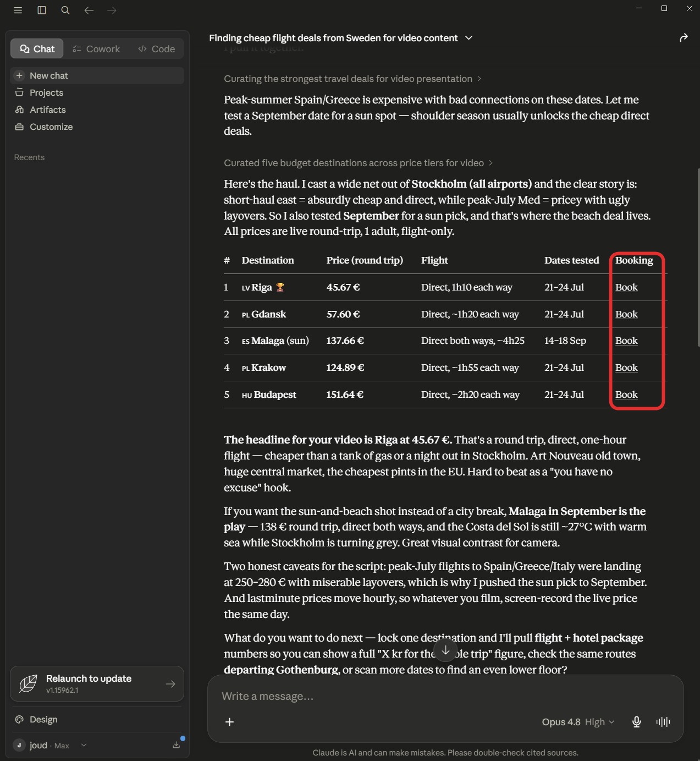The height and width of the screenshot is (761, 700).
Task: Start voice dictation with microphone icon
Action: click(x=637, y=722)
